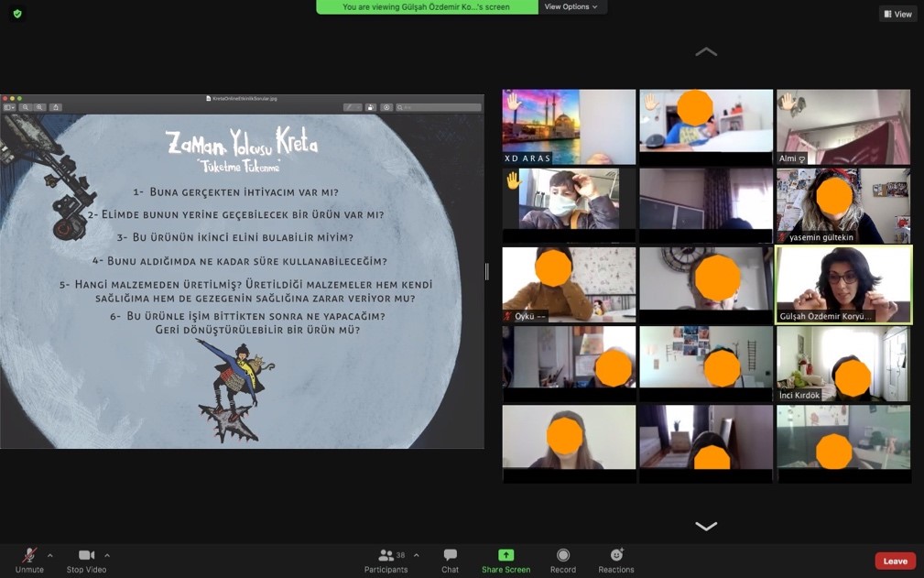Open the View layout button

(x=897, y=14)
